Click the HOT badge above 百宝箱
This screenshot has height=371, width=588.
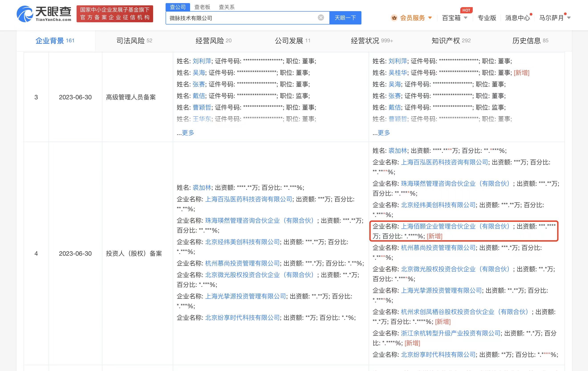467,10
